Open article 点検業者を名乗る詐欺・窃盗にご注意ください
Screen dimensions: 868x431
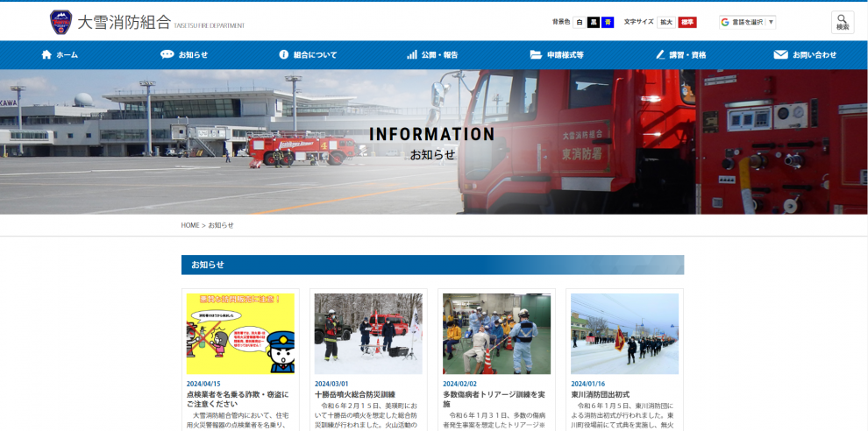[238, 399]
